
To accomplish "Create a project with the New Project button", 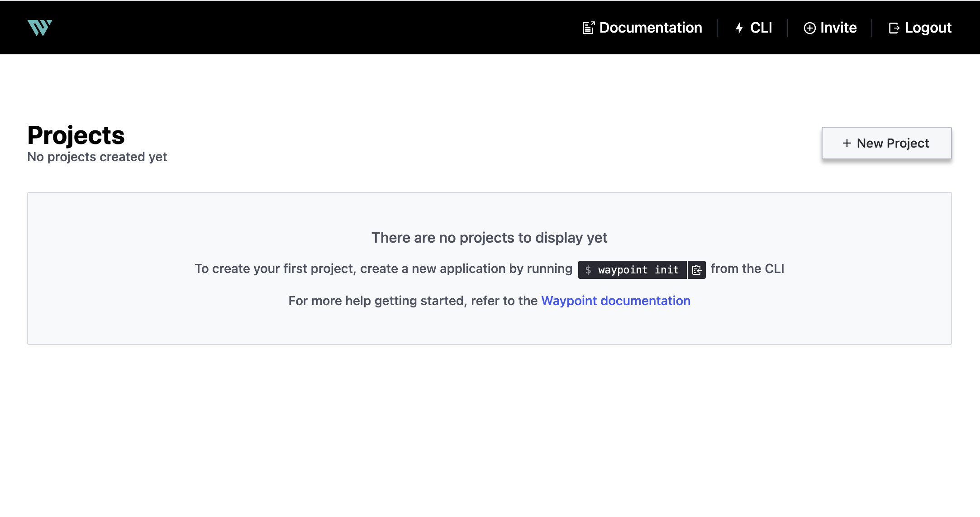I will pos(886,143).
